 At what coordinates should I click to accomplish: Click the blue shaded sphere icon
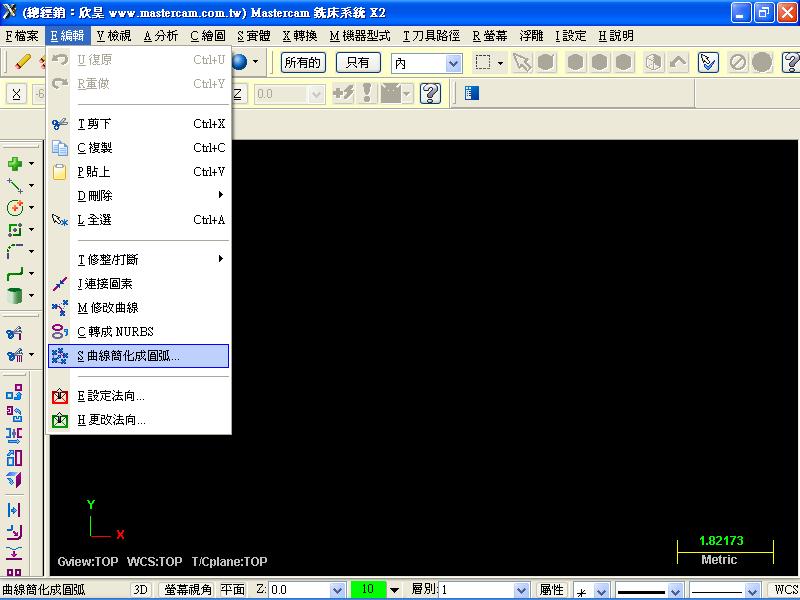point(239,62)
